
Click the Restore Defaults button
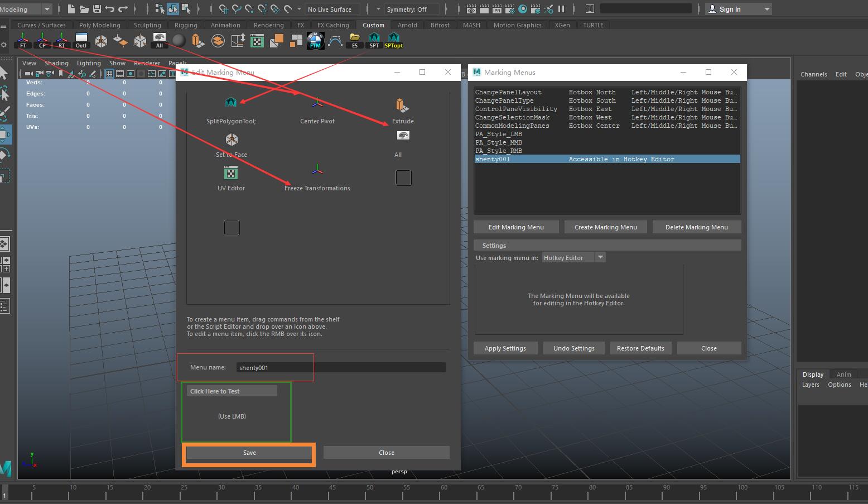pyautogui.click(x=640, y=348)
